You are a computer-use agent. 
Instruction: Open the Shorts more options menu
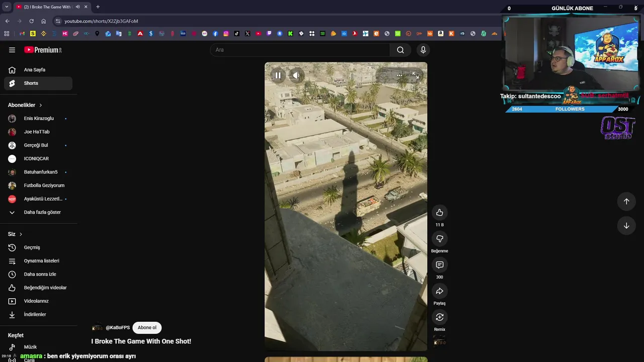pos(399,75)
